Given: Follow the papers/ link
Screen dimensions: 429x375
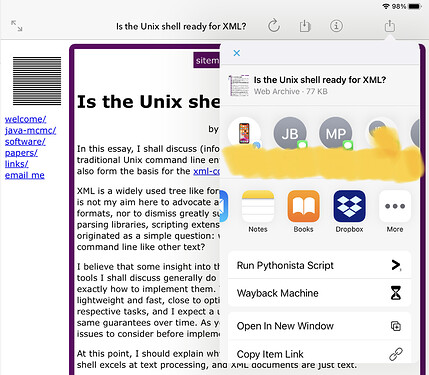Looking at the screenshot, I should coord(21,153).
